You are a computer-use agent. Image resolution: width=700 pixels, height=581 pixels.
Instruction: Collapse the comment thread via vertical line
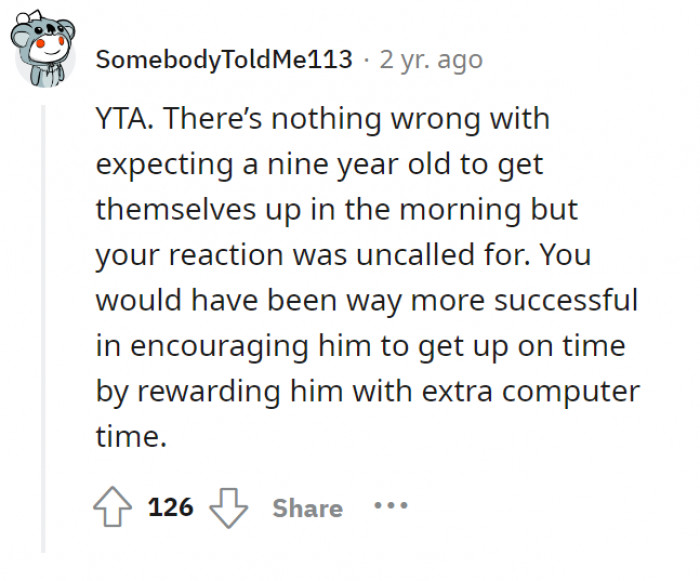[x=42, y=330]
